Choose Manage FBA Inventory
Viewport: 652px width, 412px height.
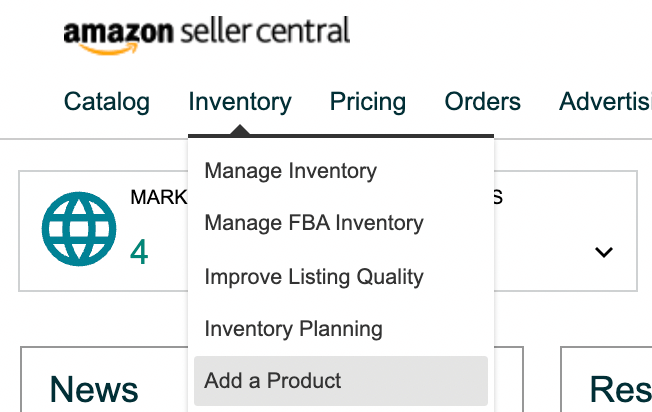[x=313, y=223]
